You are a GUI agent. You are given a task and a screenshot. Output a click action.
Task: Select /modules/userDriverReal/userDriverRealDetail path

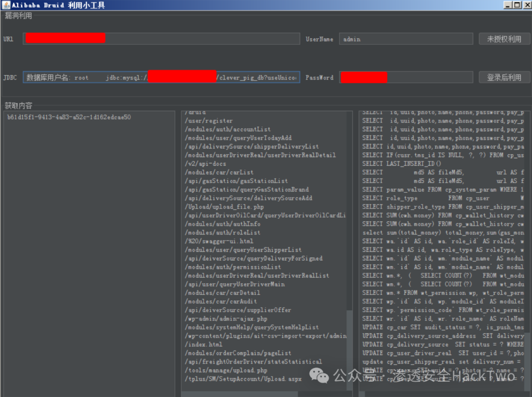[260, 155]
